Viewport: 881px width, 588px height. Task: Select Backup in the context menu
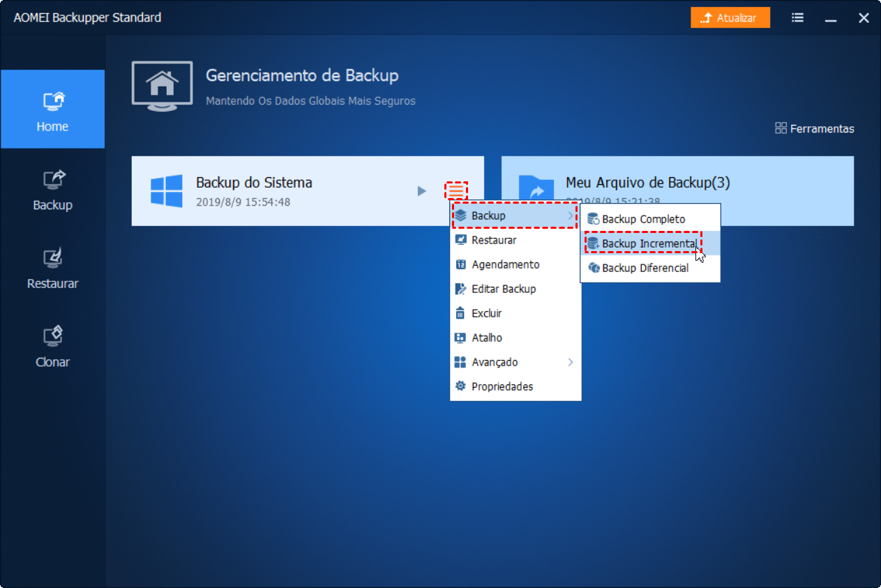point(515,216)
